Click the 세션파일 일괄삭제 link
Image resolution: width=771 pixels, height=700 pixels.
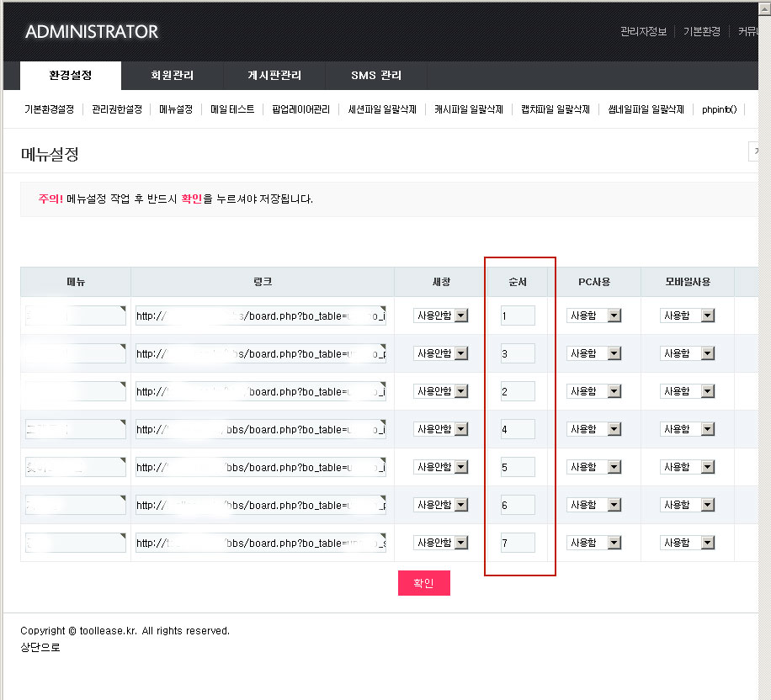tap(382, 109)
